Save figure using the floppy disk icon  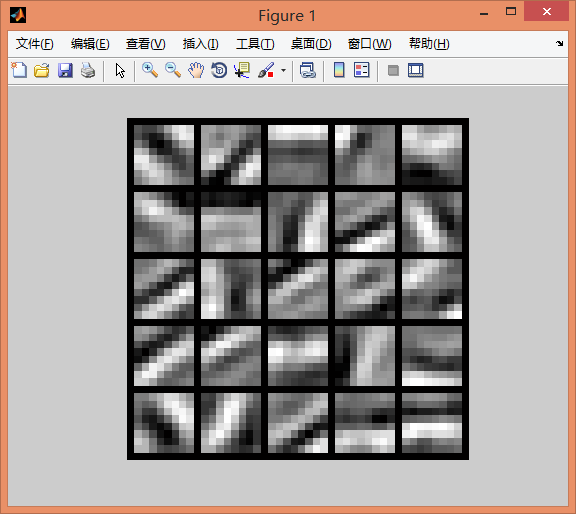65,70
